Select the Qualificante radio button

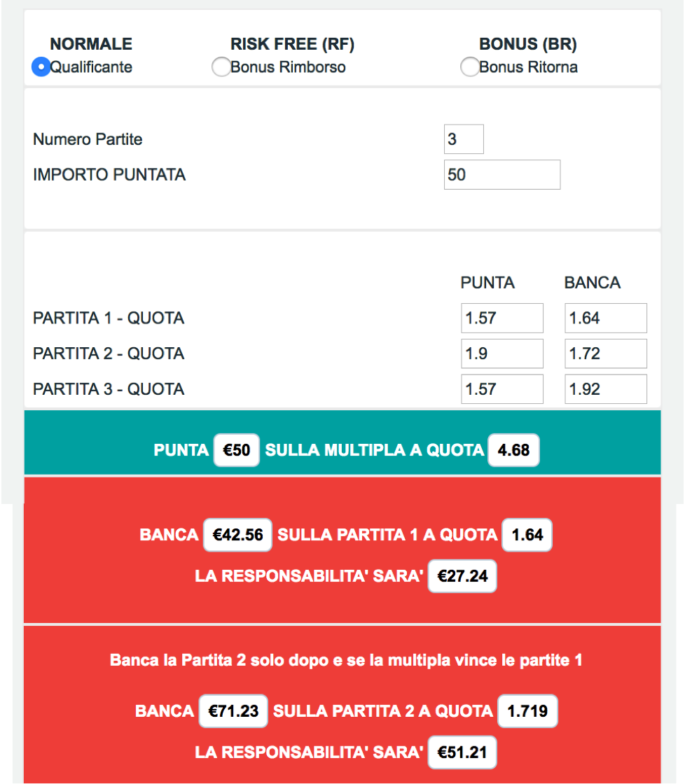pyautogui.click(x=41, y=66)
